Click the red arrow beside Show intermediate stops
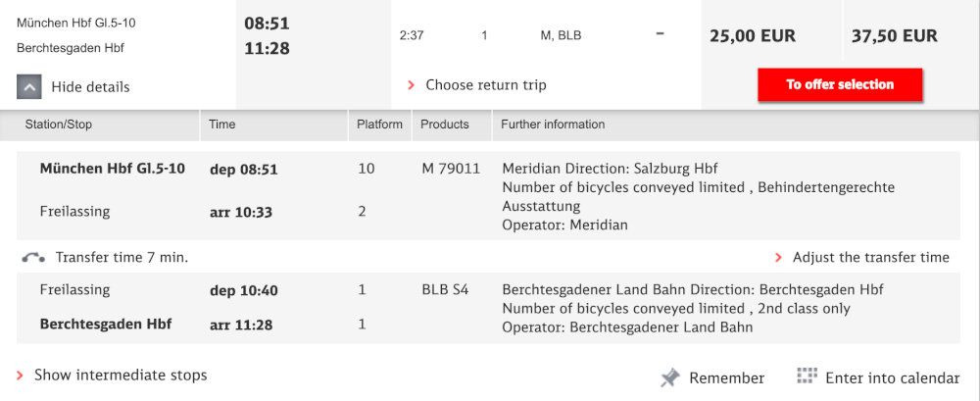The height and width of the screenshot is (401, 980). pos(20,376)
